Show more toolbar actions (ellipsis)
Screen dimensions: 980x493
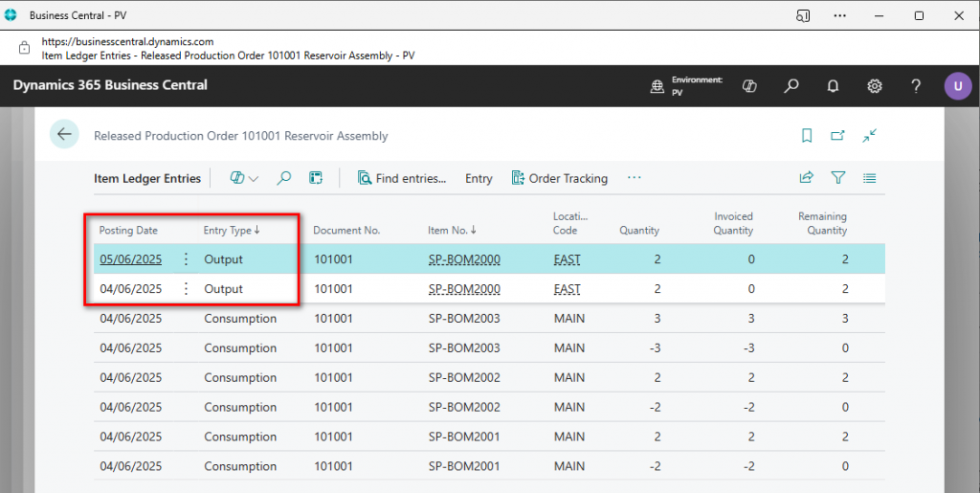click(634, 178)
